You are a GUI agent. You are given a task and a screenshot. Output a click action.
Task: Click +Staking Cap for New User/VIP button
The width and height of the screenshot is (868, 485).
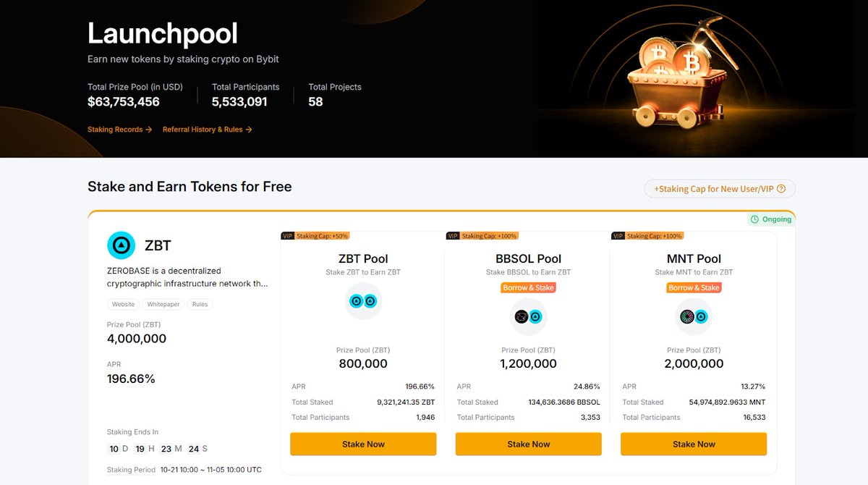pyautogui.click(x=719, y=189)
